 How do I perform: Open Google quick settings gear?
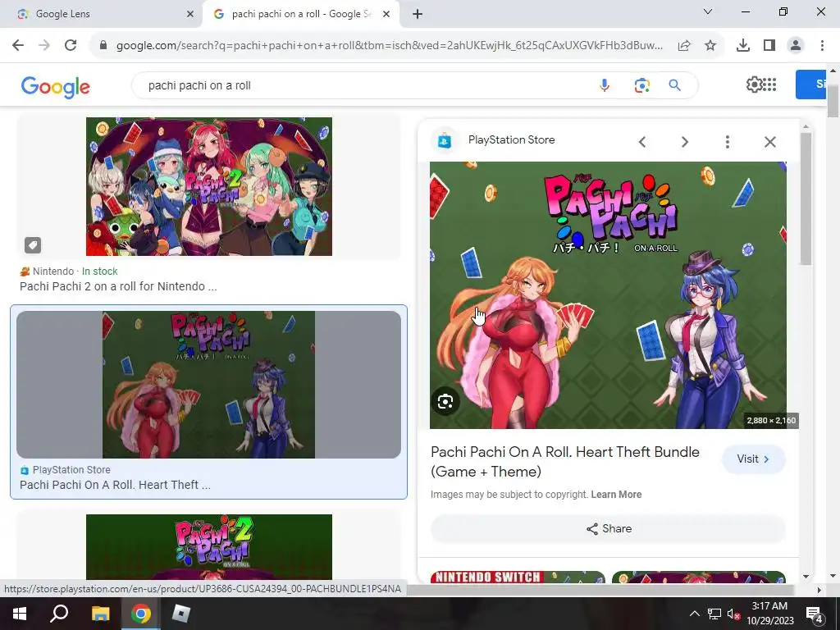(754, 84)
